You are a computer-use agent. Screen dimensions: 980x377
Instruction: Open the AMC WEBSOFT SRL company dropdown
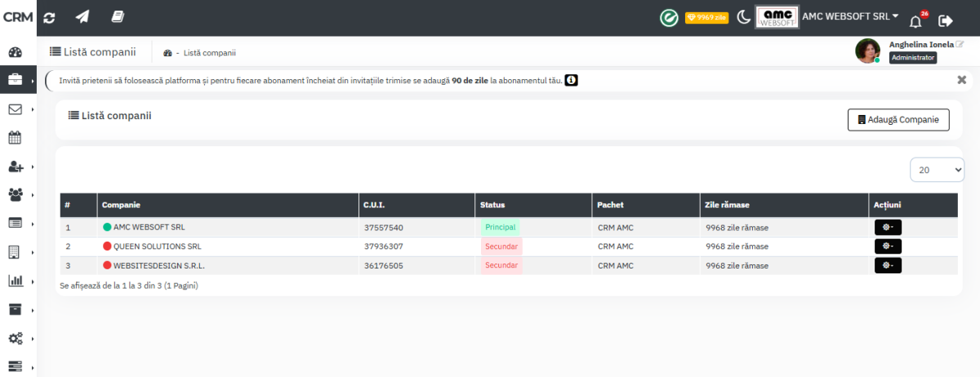tap(850, 16)
